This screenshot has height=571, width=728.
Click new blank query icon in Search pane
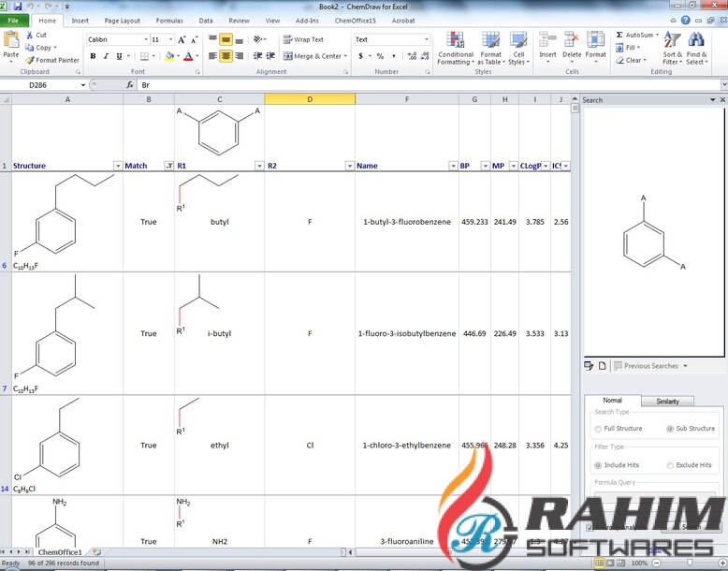(603, 366)
